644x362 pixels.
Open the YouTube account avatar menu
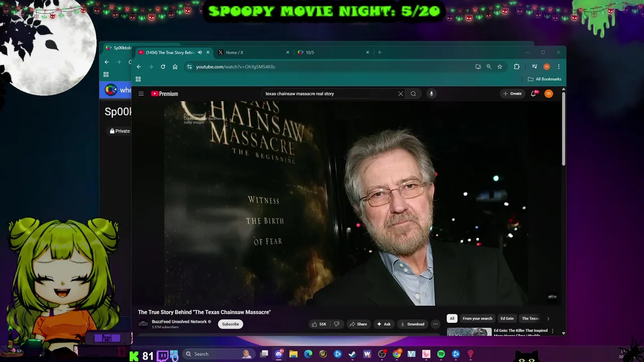(x=548, y=94)
